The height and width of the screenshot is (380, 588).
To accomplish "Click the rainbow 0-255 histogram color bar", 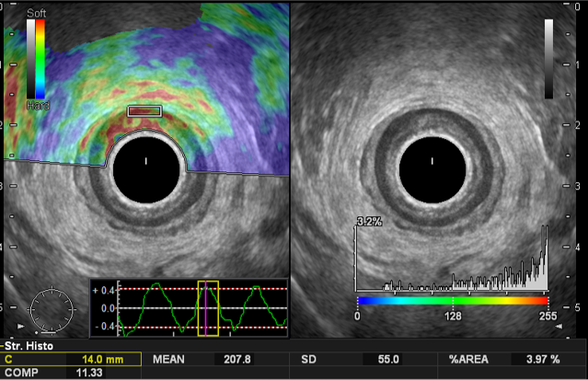I will tap(451, 301).
